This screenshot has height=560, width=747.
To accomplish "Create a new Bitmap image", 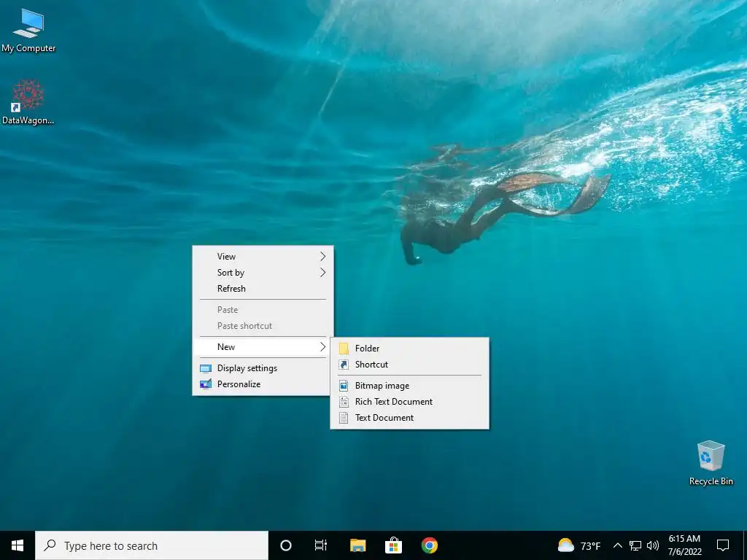I will [410, 386].
